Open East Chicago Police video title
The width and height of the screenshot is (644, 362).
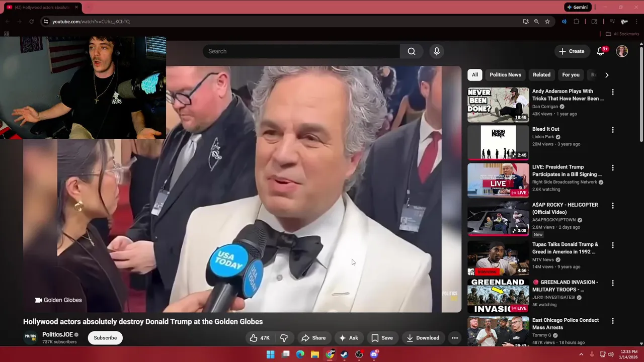pyautogui.click(x=566, y=324)
